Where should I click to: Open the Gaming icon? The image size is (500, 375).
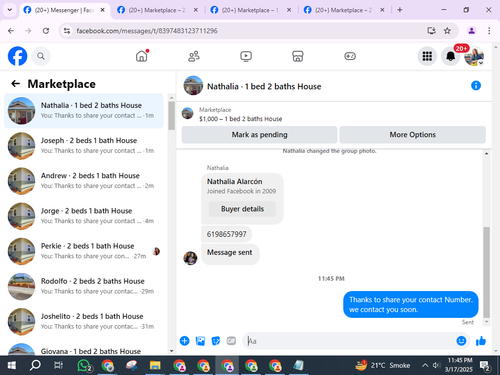(x=350, y=56)
